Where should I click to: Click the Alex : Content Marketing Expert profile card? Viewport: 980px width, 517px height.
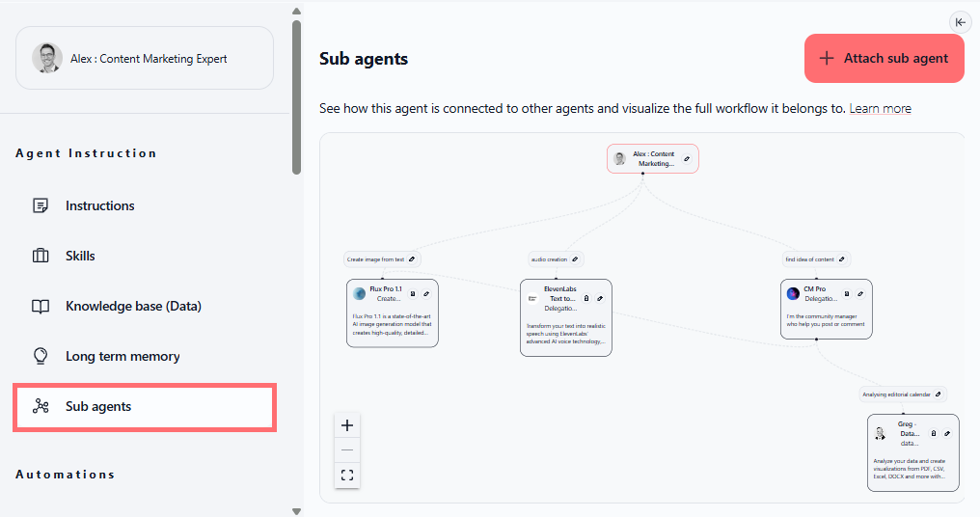coord(145,58)
